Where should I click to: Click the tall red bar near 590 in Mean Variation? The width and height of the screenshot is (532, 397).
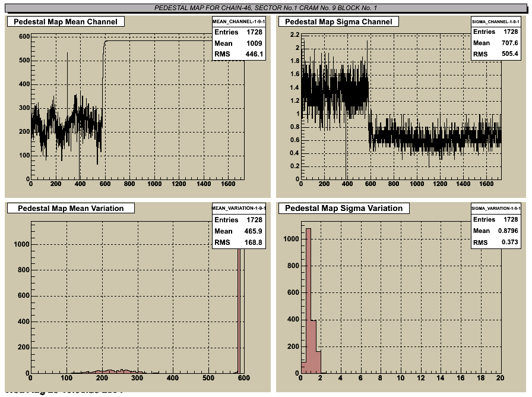(x=239, y=311)
